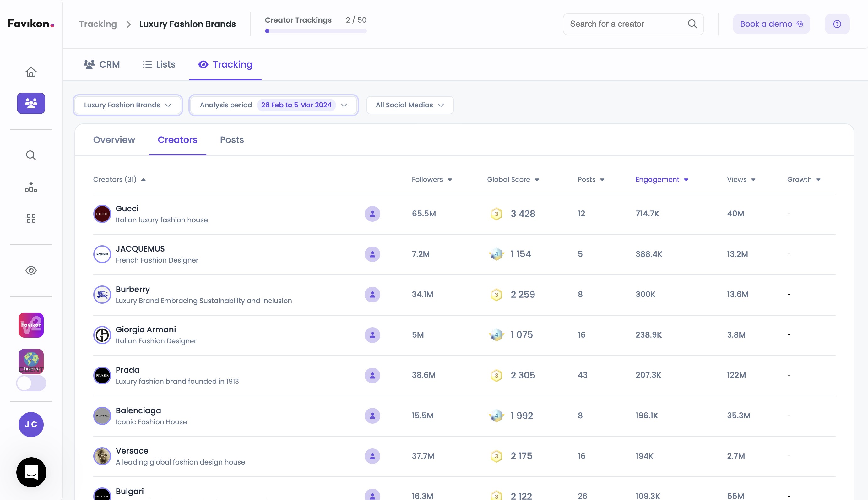Open the chat support bubble
868x500 pixels.
31,472
